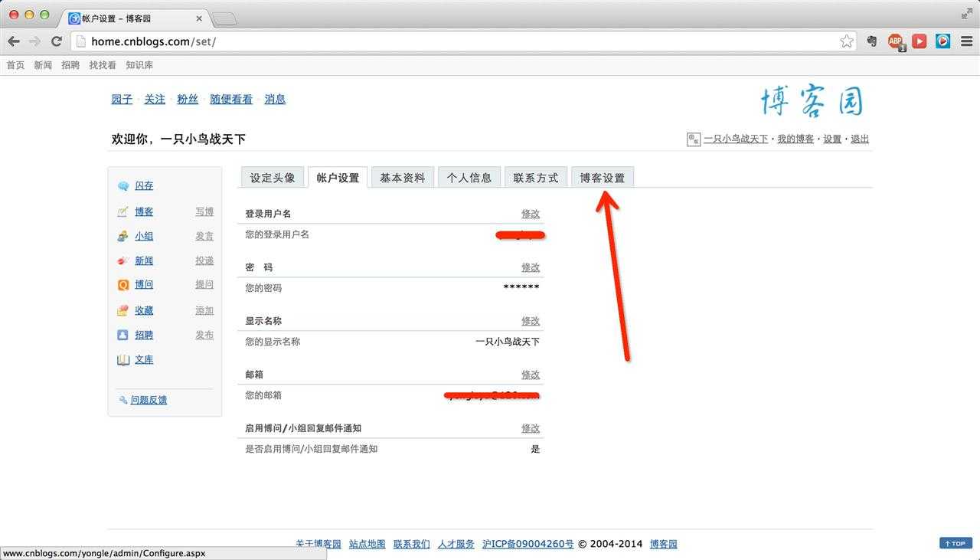Open the Chrome hamburger menu

point(966,41)
